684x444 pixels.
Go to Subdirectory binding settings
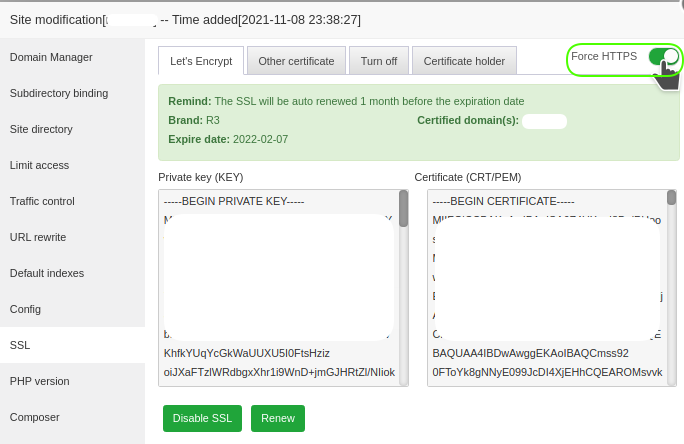[59, 93]
